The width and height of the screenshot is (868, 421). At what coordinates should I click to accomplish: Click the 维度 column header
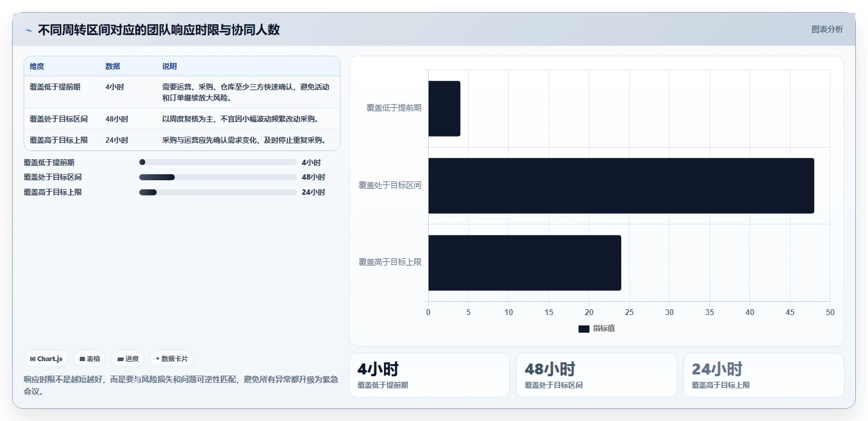(x=37, y=67)
